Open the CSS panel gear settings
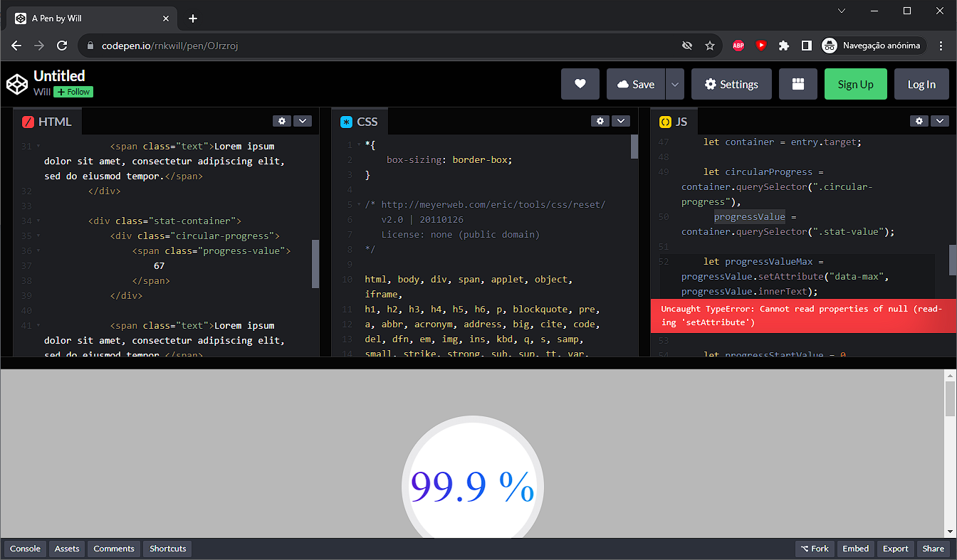Viewport: 957px width, 560px height. [600, 121]
